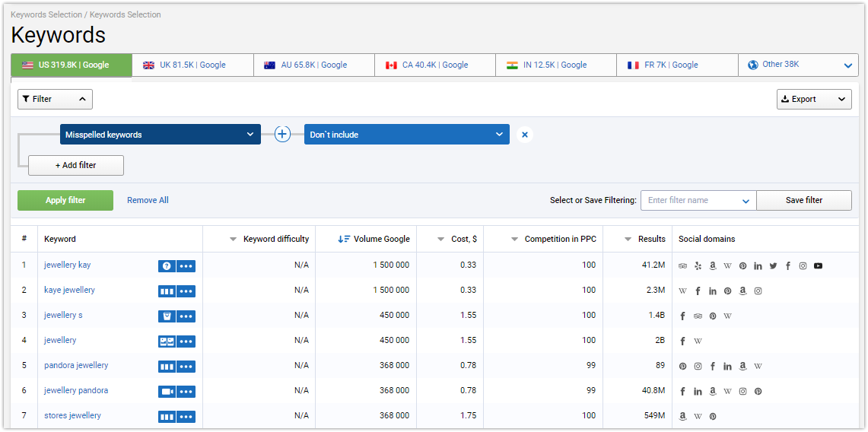Click the Apply filter button

click(65, 200)
